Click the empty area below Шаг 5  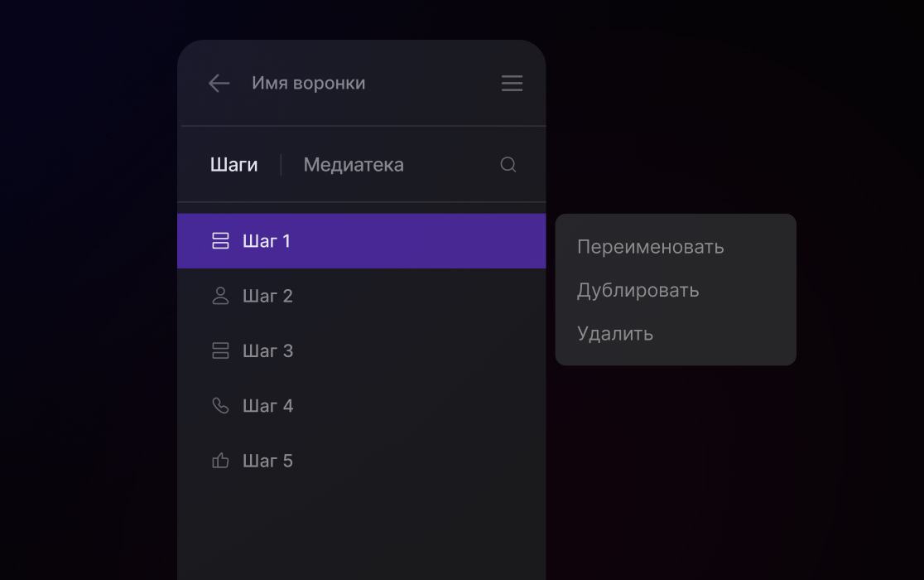click(x=362, y=534)
